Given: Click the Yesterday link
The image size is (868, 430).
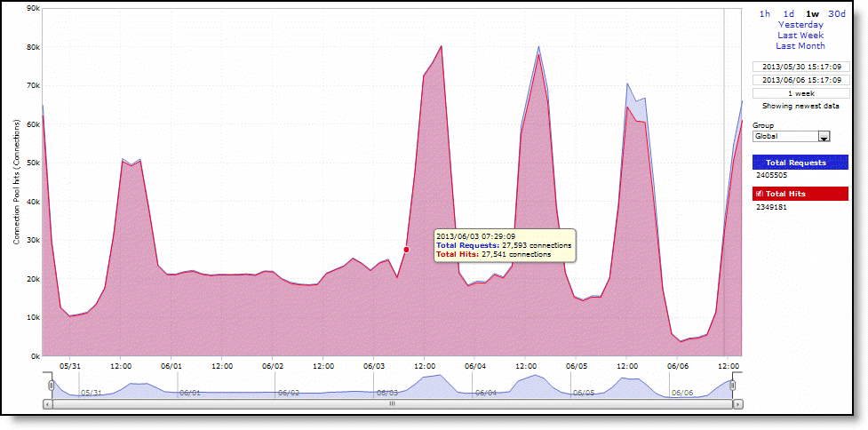Looking at the screenshot, I should click(800, 25).
